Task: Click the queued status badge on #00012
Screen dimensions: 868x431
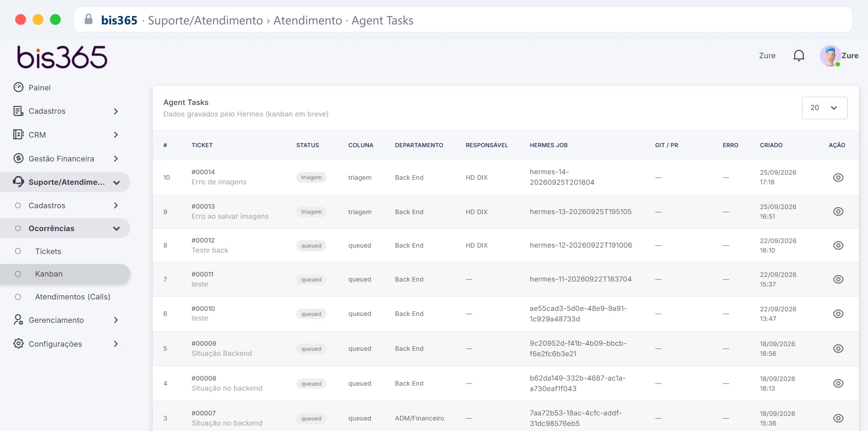Action: (311, 246)
